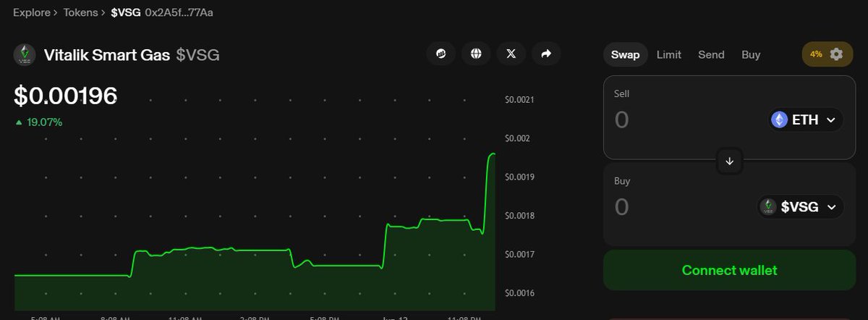Image resolution: width=868 pixels, height=320 pixels.
Task: Click the ETH token logo in Sell box
Action: [x=779, y=119]
